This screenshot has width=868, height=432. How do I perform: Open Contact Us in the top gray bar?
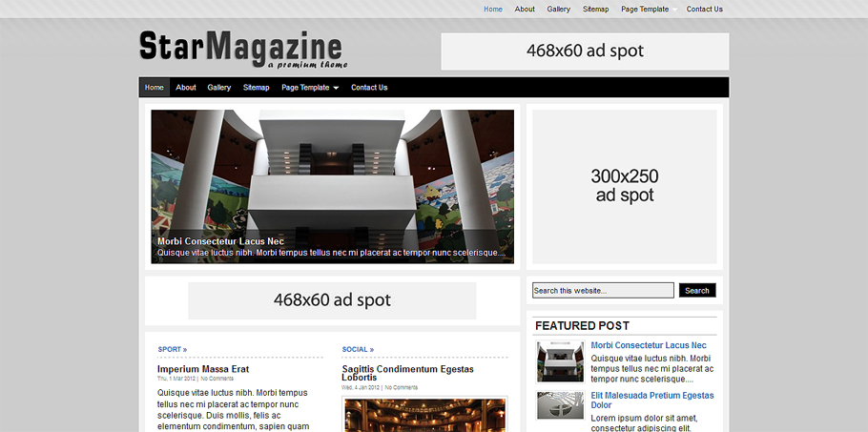click(704, 9)
